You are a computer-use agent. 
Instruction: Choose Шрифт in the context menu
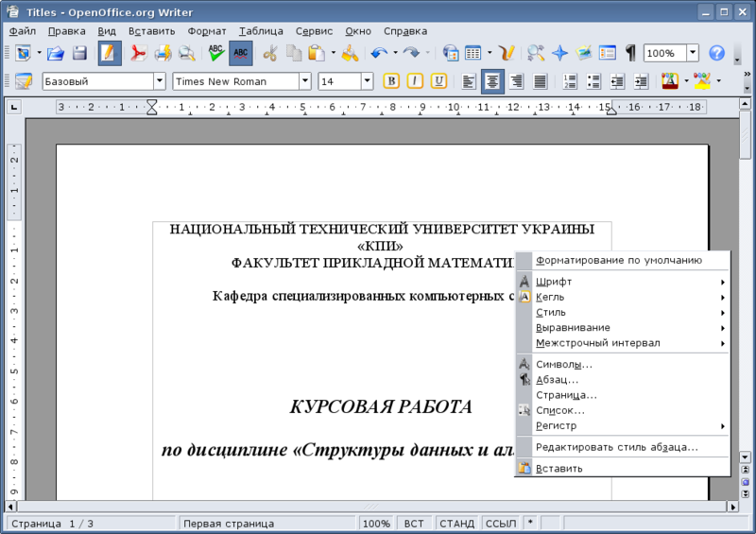coord(622,282)
